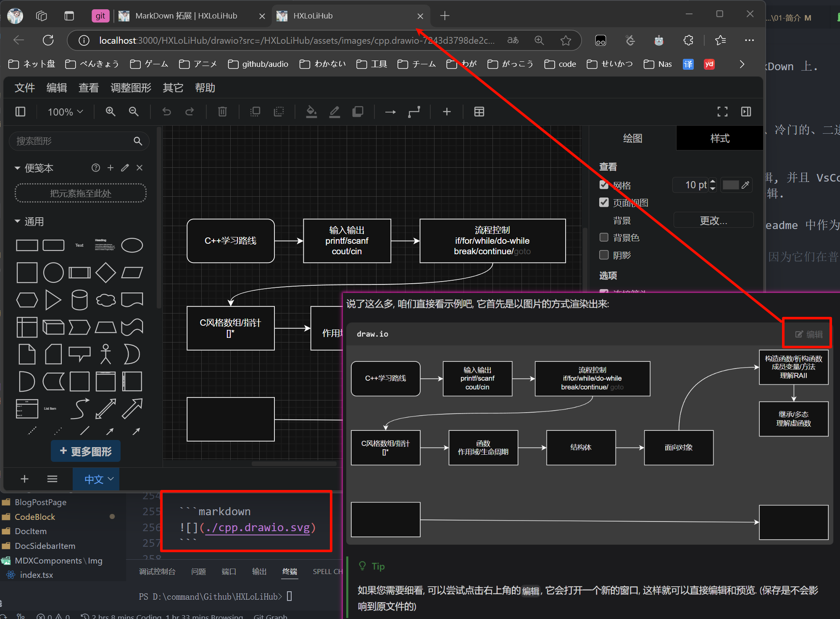Click the grid color eyedropper

coord(745,185)
